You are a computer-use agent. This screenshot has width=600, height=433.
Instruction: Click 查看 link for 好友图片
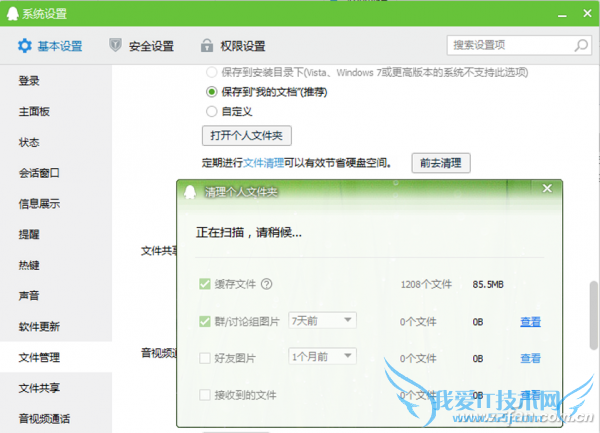coord(530,358)
